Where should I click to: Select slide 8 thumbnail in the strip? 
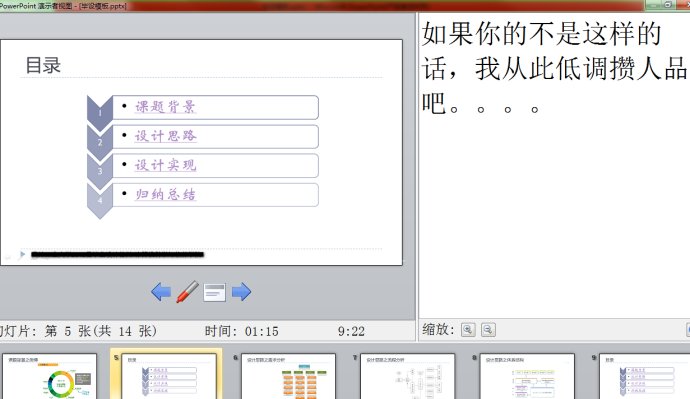(x=527, y=376)
